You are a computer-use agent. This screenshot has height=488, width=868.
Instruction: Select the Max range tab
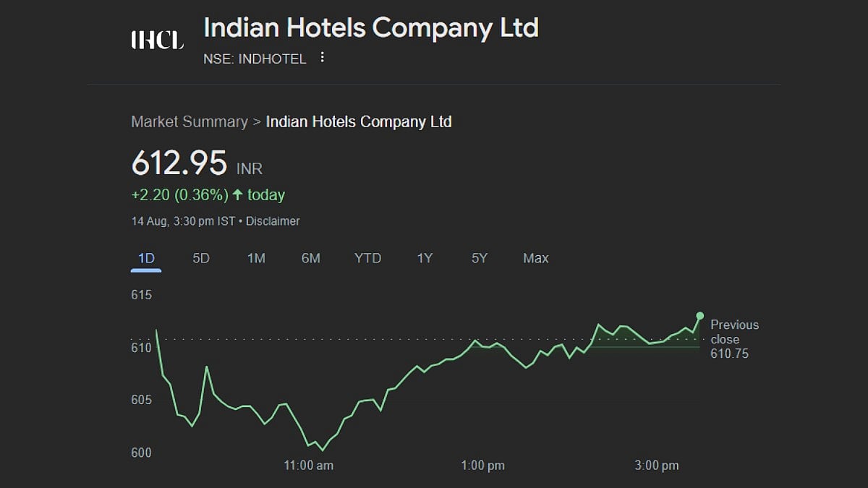pos(535,258)
